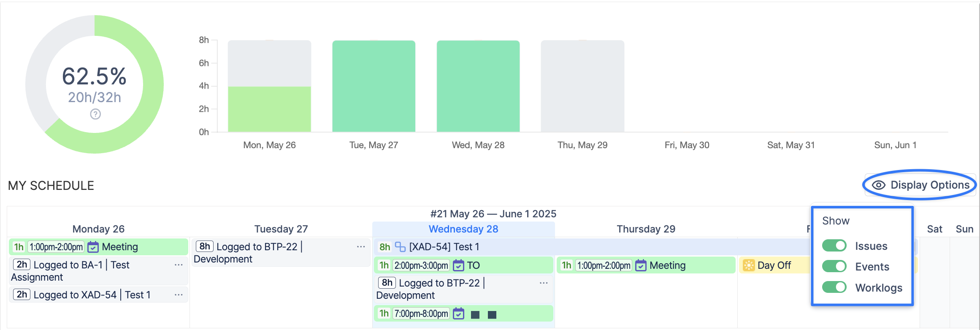Click the subtask icon next to [XAD-54] Test 1
The height and width of the screenshot is (330, 980).
400,247
